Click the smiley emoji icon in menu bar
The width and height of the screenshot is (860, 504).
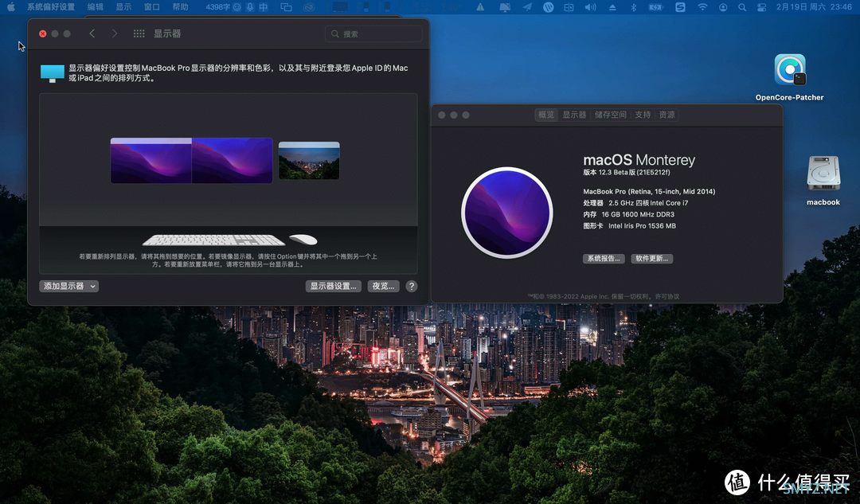237,7
